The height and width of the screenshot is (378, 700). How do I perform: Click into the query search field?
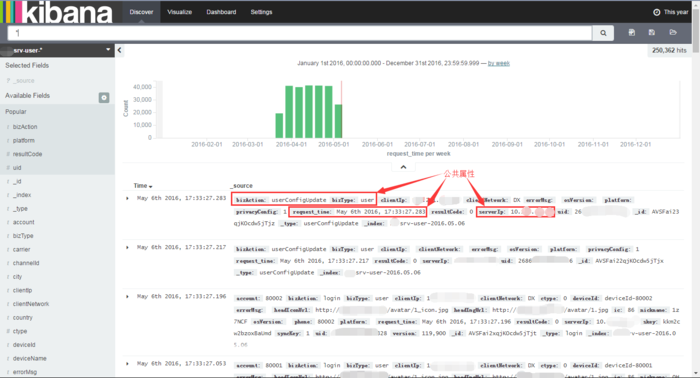pos(300,33)
